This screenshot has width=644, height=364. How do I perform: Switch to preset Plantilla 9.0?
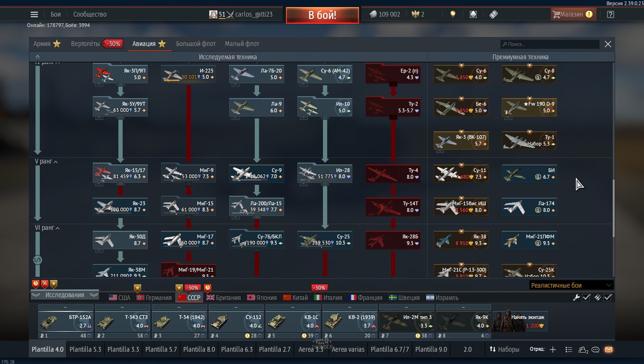pos(431,349)
